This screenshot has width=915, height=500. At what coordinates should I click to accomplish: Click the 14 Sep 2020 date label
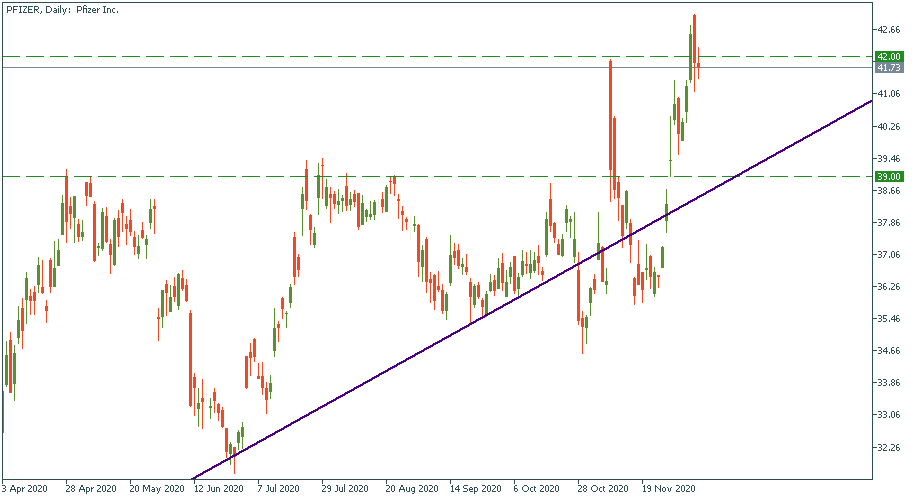click(476, 490)
